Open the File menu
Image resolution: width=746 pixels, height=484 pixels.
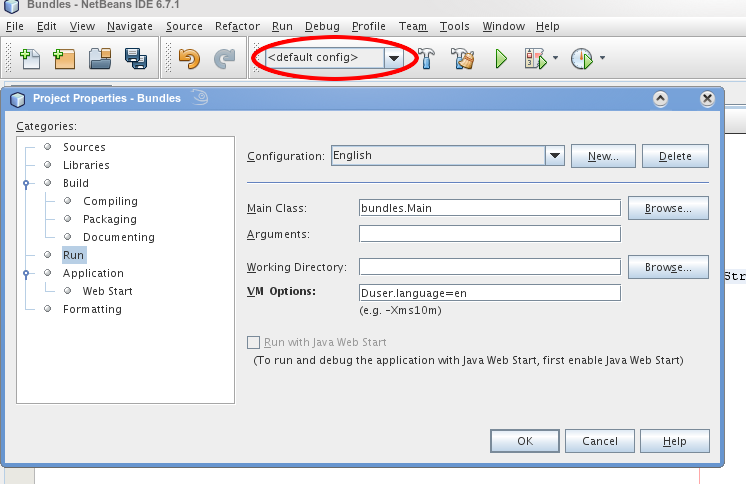(x=15, y=26)
